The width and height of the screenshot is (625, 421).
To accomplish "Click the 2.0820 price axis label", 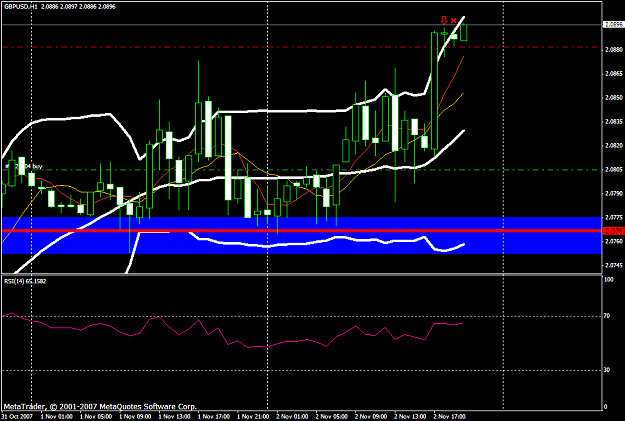I will tap(614, 146).
